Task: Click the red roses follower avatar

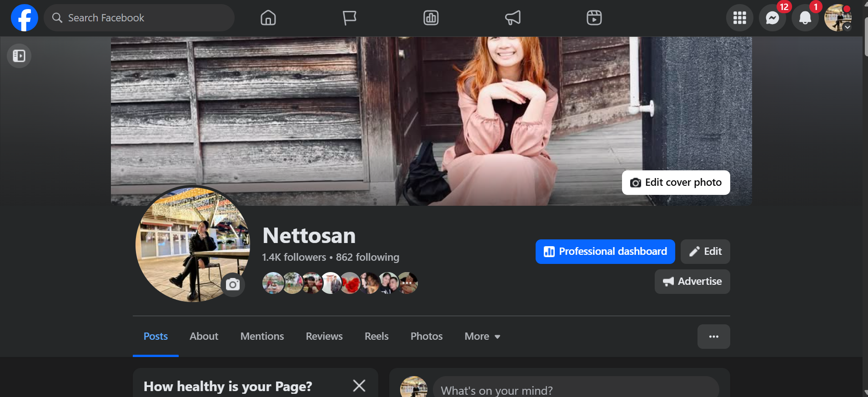Action: 351,283
